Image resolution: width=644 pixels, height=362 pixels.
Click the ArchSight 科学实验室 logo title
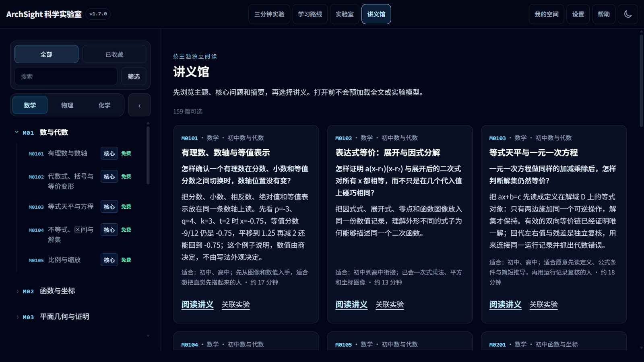44,14
